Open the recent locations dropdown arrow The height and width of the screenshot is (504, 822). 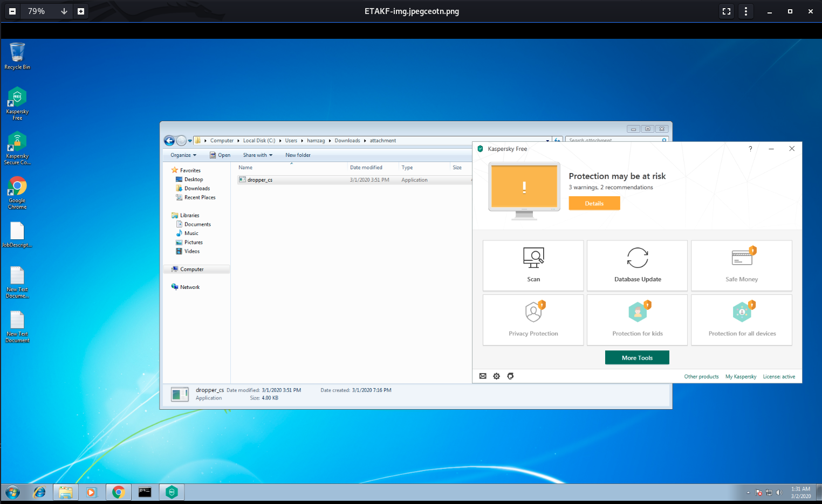[x=190, y=141]
